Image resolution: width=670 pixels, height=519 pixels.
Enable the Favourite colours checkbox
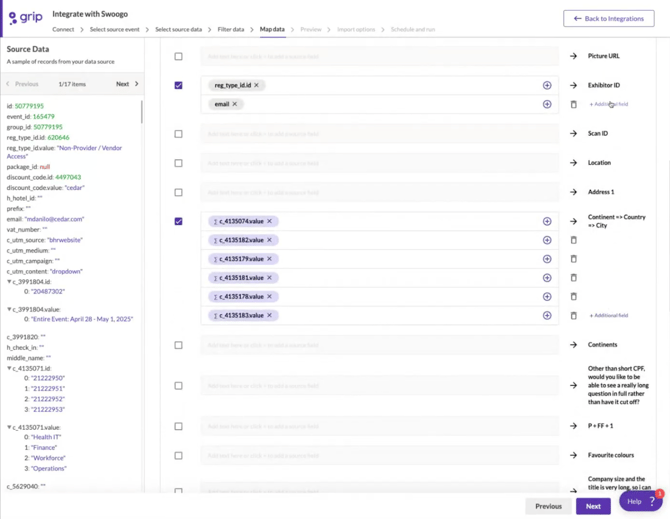pyautogui.click(x=179, y=455)
